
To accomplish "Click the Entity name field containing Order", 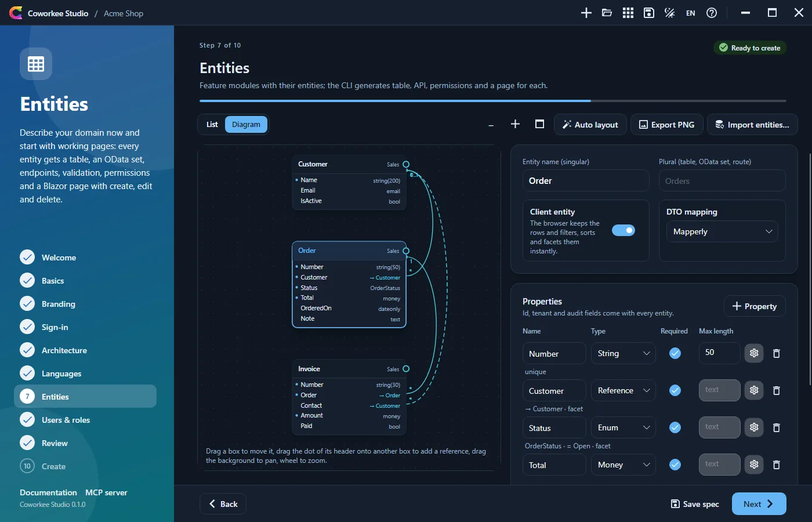I will [x=585, y=181].
